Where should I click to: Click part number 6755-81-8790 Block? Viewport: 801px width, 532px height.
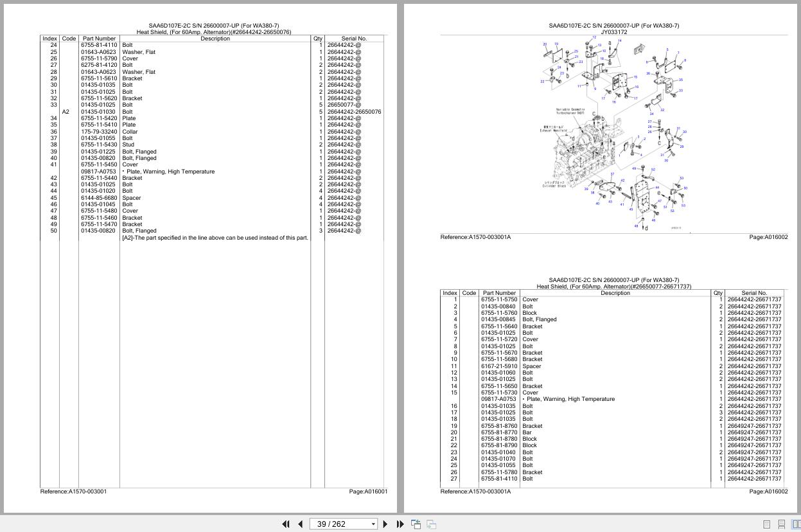pos(499,445)
